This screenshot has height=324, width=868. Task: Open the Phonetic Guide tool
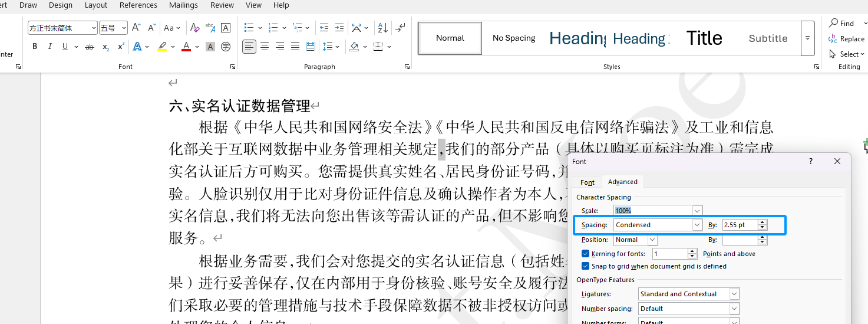210,28
